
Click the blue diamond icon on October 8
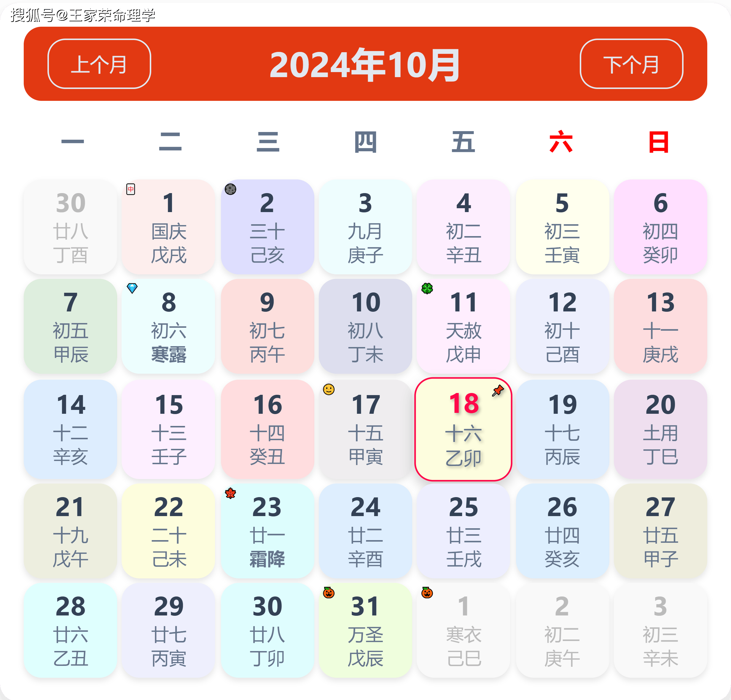click(132, 288)
